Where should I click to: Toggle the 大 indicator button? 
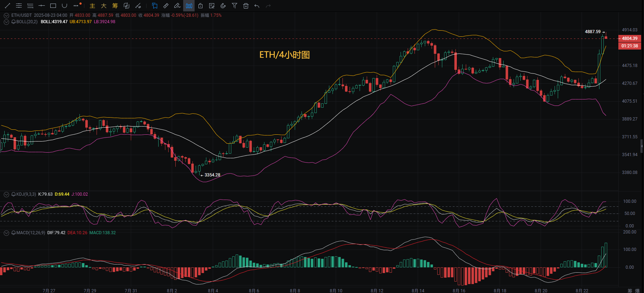[104, 6]
